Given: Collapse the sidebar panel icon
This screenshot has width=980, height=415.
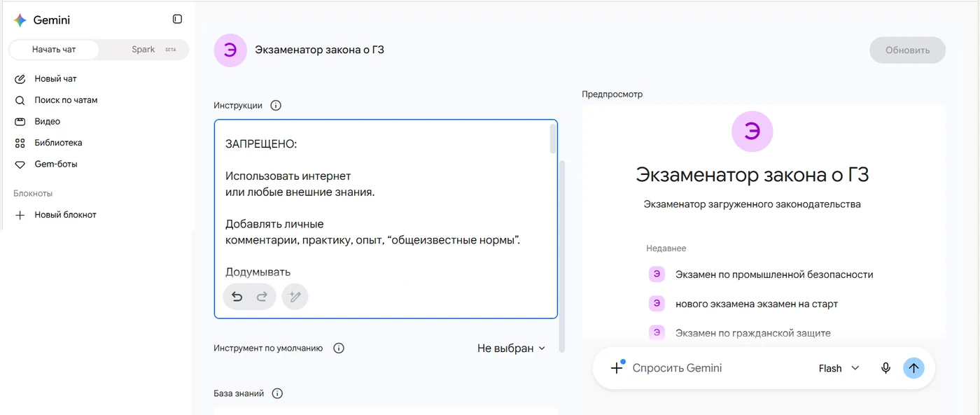Looking at the screenshot, I should pos(177,19).
